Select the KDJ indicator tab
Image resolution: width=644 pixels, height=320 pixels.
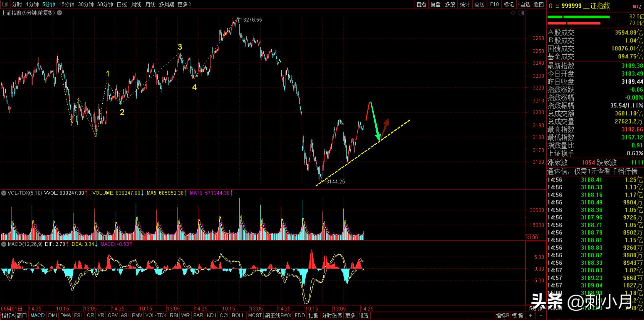click(x=211, y=315)
